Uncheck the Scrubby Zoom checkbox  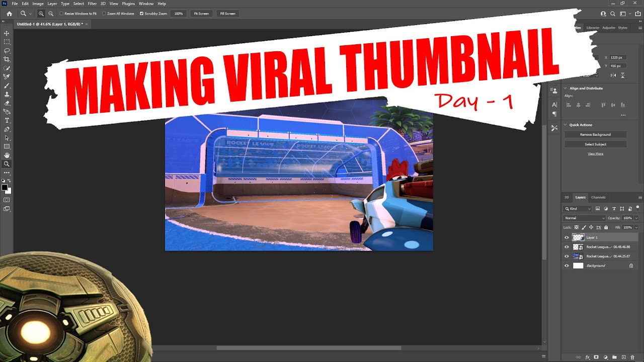[x=141, y=14]
